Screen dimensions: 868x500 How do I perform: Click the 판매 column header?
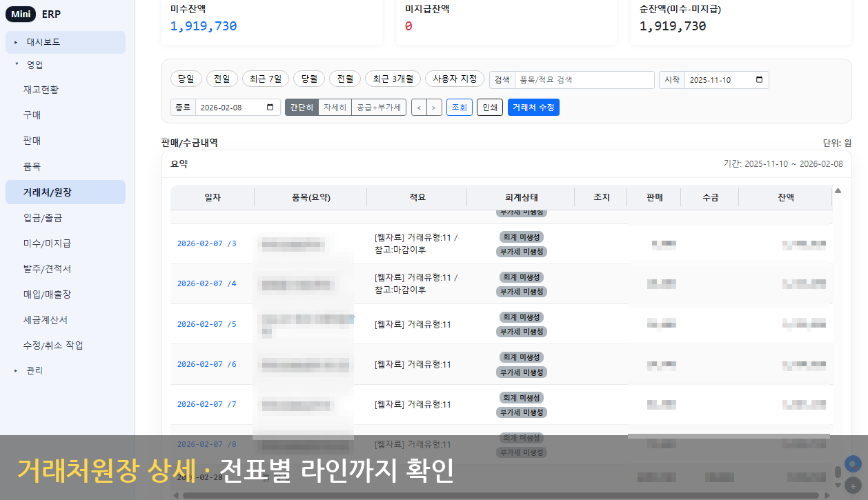[654, 197]
